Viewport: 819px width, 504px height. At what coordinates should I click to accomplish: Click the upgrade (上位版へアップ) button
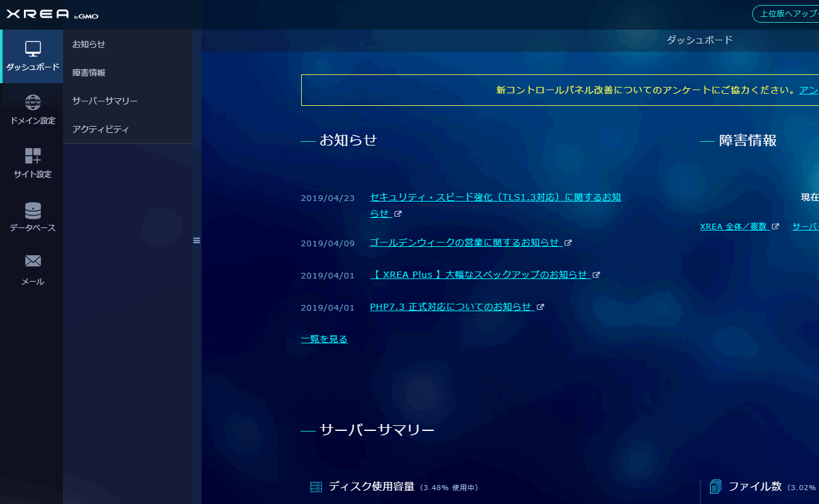786,14
